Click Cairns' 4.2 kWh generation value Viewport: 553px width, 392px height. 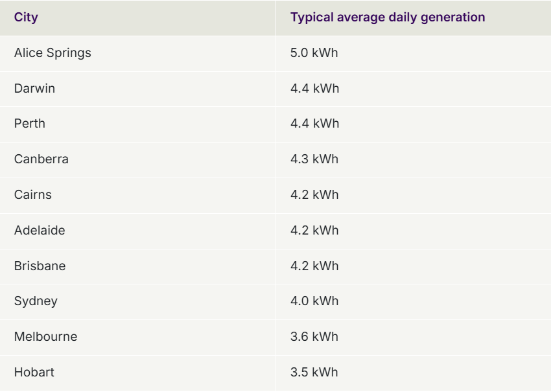point(314,195)
